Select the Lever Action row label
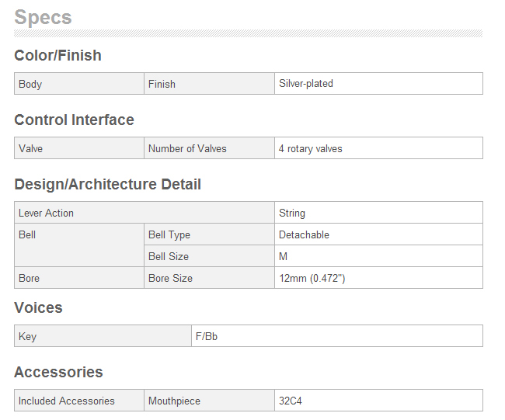 click(x=46, y=213)
